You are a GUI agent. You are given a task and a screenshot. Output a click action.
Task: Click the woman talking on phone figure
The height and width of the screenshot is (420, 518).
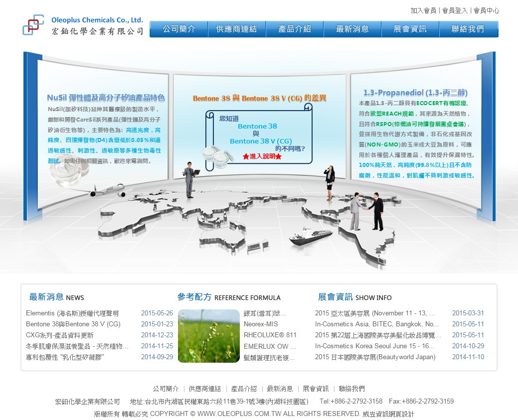(330, 182)
